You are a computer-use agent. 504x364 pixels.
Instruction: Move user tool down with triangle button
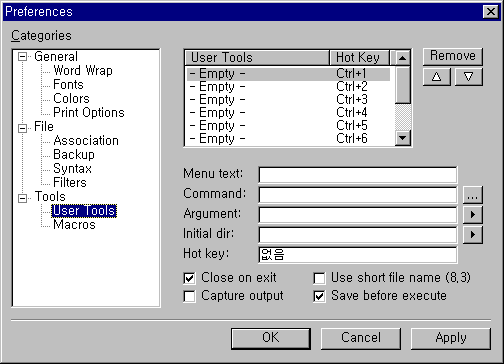(469, 77)
